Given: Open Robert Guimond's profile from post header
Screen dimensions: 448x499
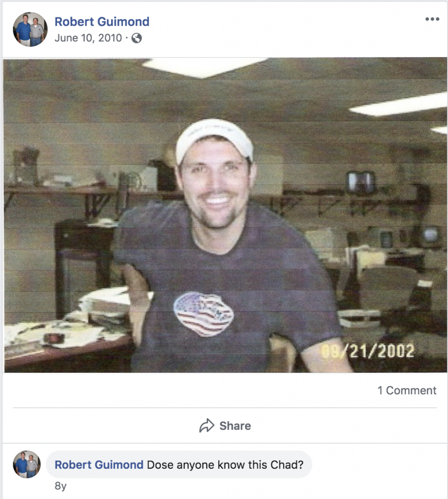Looking at the screenshot, I should 102,21.
